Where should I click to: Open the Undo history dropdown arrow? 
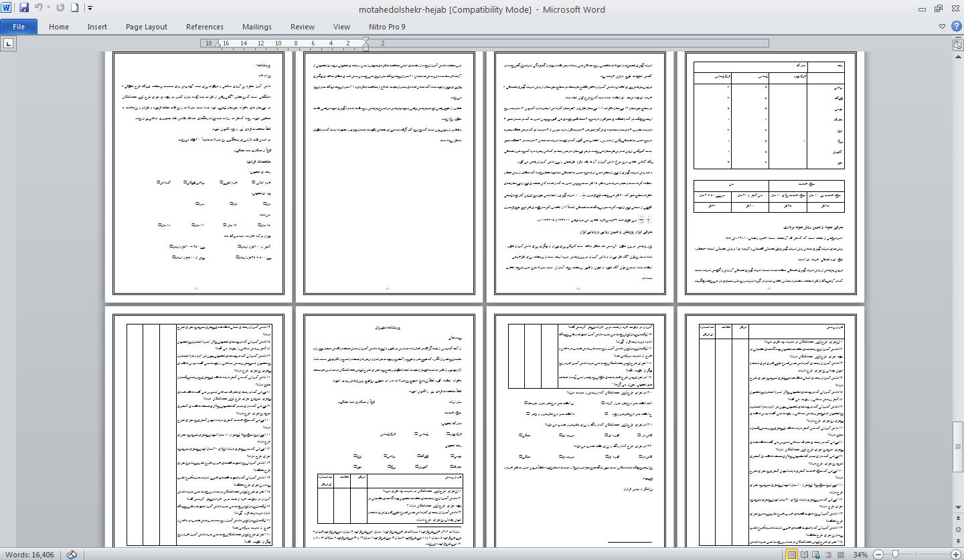tap(49, 8)
